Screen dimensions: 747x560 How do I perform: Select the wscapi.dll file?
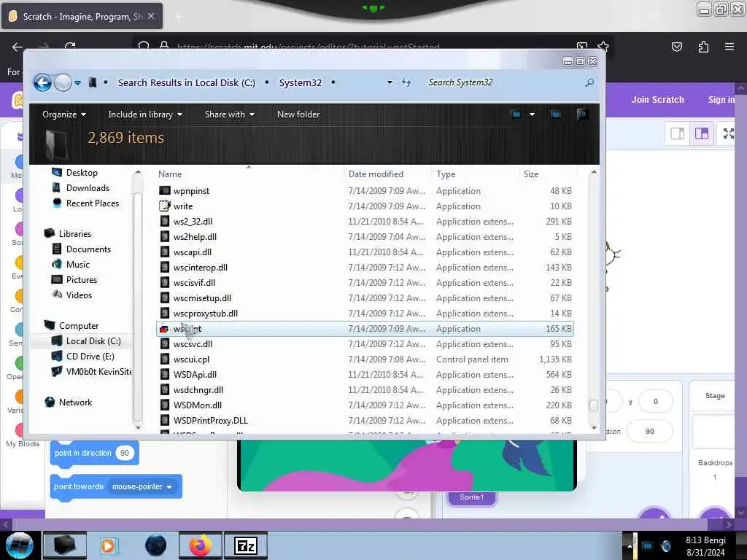[192, 252]
